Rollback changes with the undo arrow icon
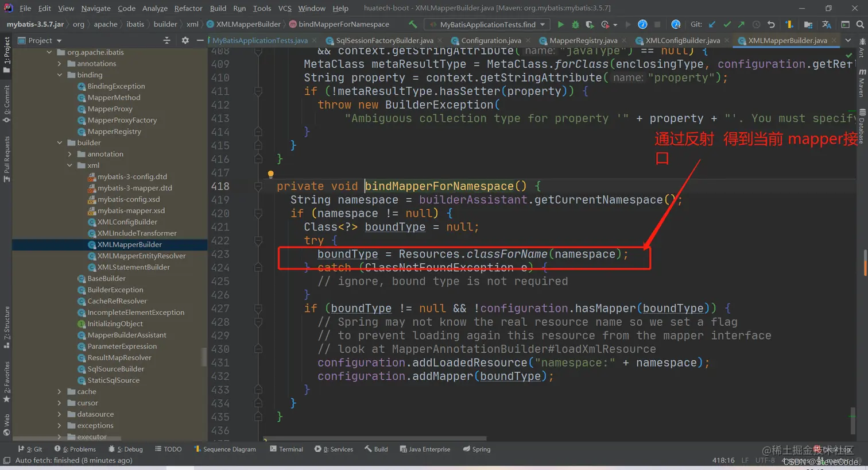The height and width of the screenshot is (470, 868). (x=771, y=24)
